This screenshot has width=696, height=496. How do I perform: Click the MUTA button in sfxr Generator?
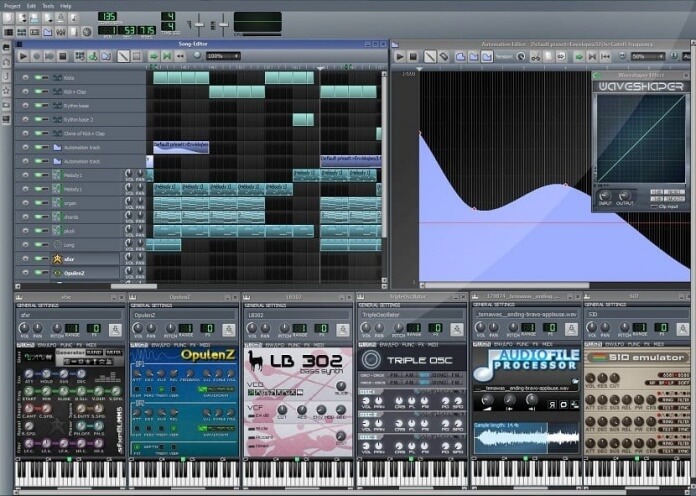(x=113, y=352)
